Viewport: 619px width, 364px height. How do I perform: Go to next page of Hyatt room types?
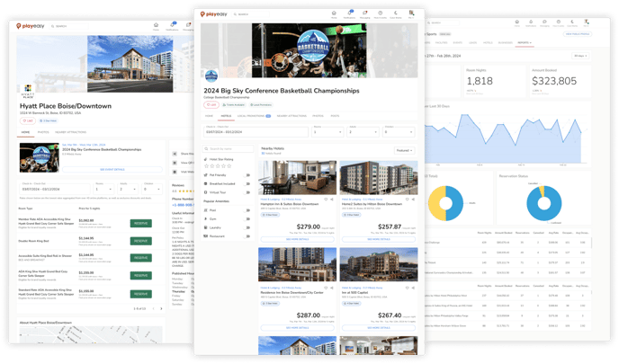click(x=161, y=309)
